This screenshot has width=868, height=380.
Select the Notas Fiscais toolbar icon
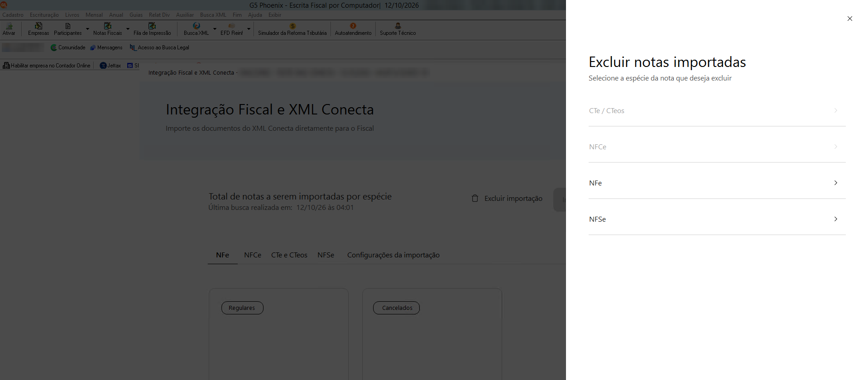107,26
